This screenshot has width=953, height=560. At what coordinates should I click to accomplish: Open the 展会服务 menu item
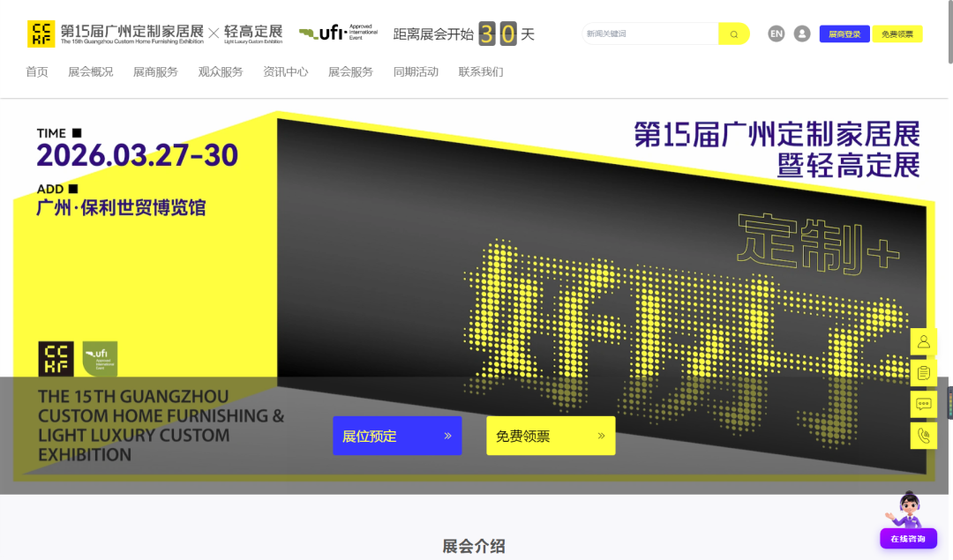pos(350,71)
